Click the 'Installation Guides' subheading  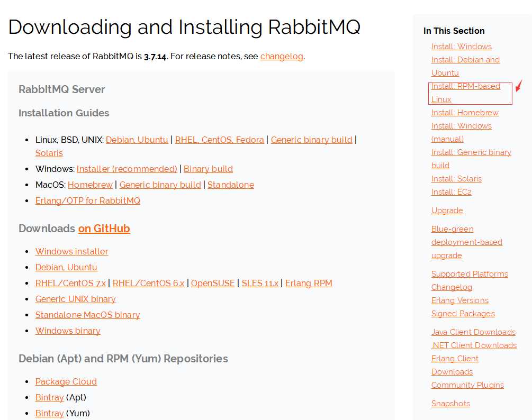point(64,113)
